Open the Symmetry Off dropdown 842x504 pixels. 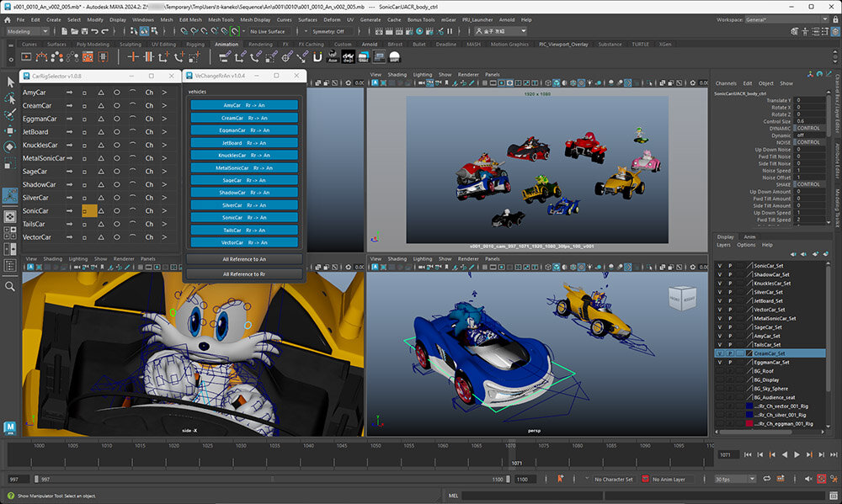[x=328, y=31]
